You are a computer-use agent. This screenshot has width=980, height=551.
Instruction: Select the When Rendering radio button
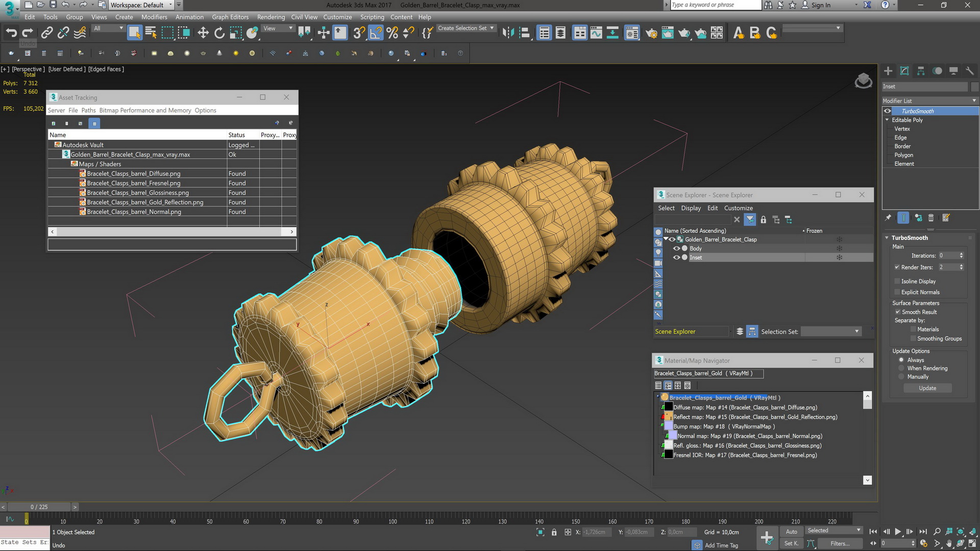[901, 368]
